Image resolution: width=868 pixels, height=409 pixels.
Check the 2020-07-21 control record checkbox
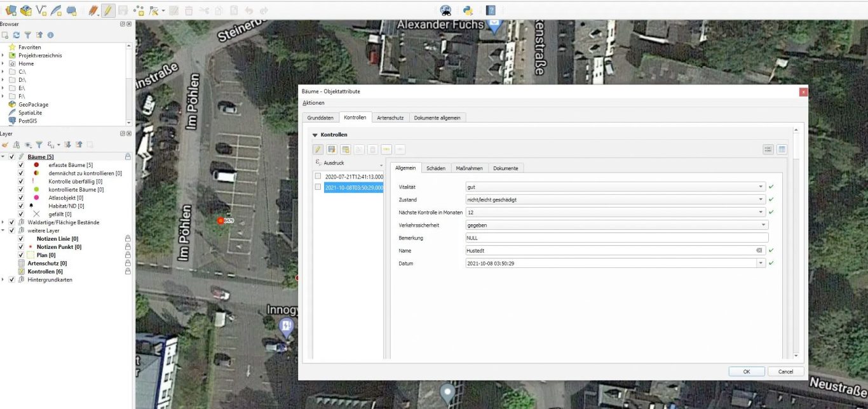318,176
